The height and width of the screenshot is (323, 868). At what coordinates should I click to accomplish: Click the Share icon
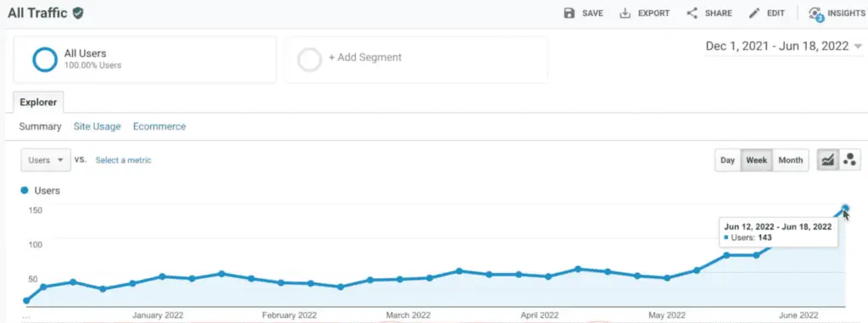[692, 13]
